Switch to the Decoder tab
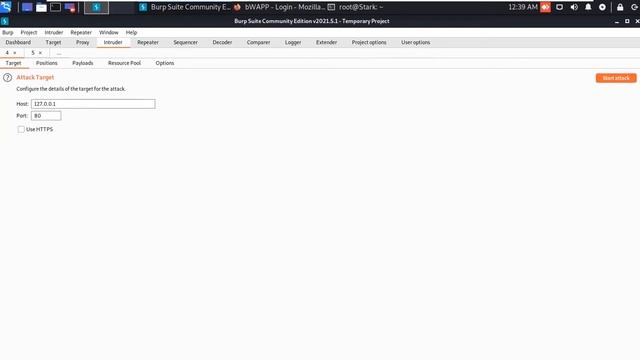The height and width of the screenshot is (360, 640). 222,42
